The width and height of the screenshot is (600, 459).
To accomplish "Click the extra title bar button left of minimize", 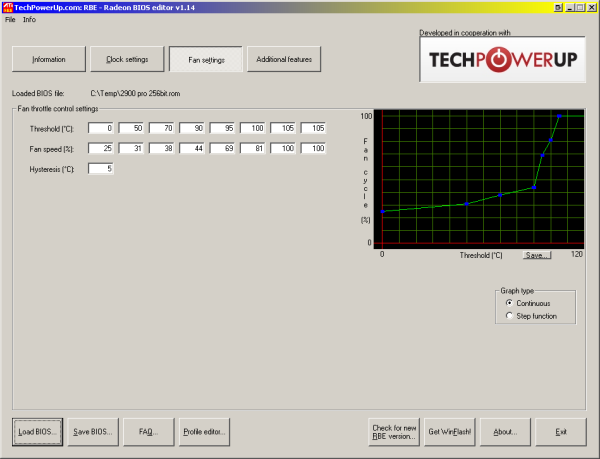I will 558,7.
